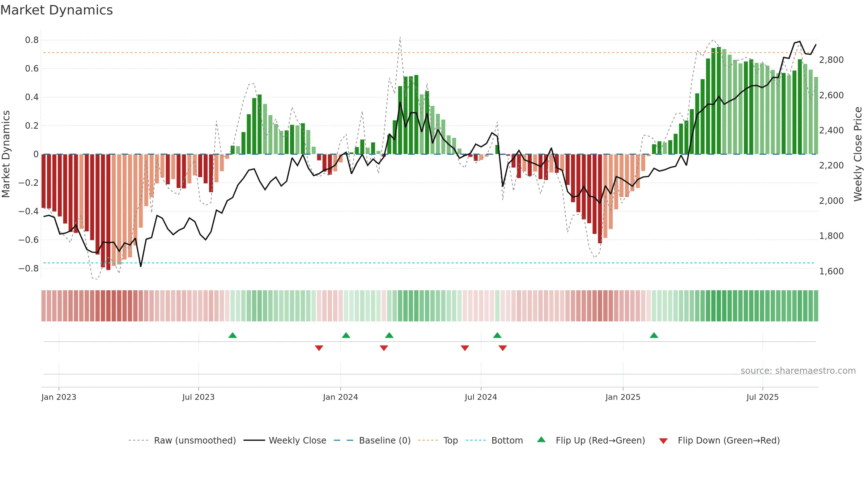This screenshot has width=868, height=488.
Task: Click the red Flip Down legend triangle icon
Action: tap(663, 441)
